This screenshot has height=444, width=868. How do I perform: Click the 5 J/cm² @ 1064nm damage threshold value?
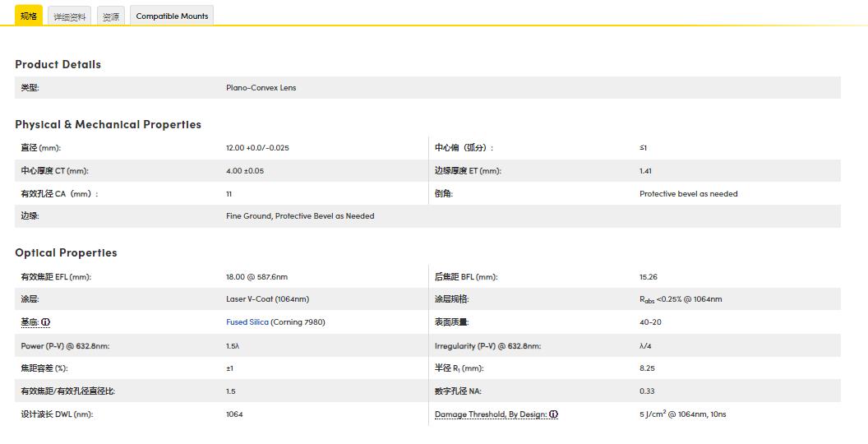(x=682, y=414)
